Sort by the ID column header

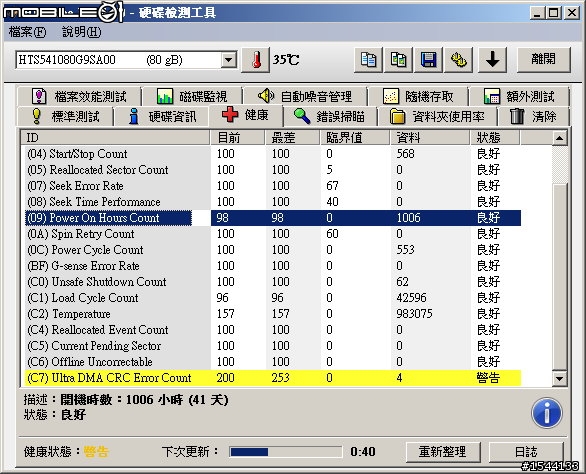pos(115,138)
